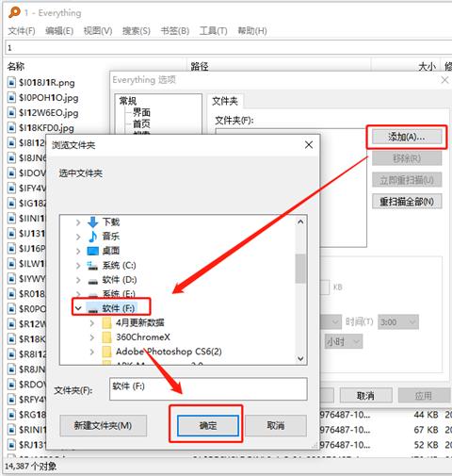The width and height of the screenshot is (452, 476).
Task: Click the 4月更新数据 folder icon
Action: [106, 322]
